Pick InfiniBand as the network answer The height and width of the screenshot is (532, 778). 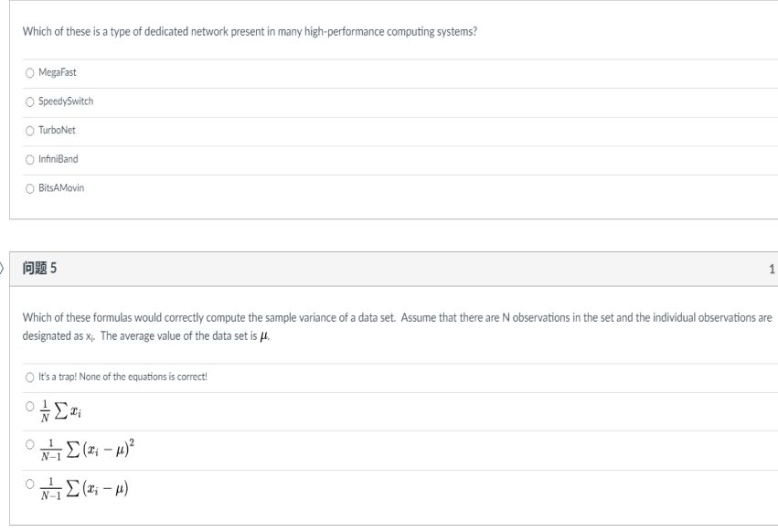pyautogui.click(x=32, y=159)
